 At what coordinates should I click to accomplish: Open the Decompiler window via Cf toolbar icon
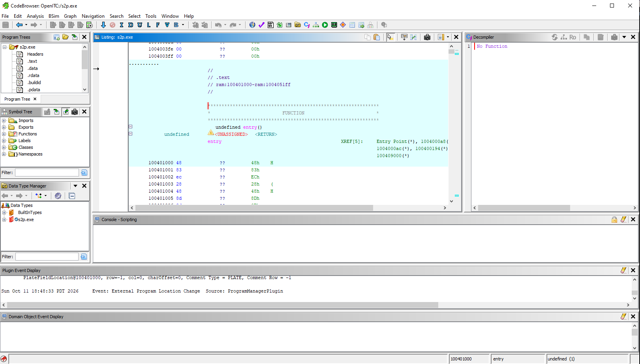(x=307, y=25)
